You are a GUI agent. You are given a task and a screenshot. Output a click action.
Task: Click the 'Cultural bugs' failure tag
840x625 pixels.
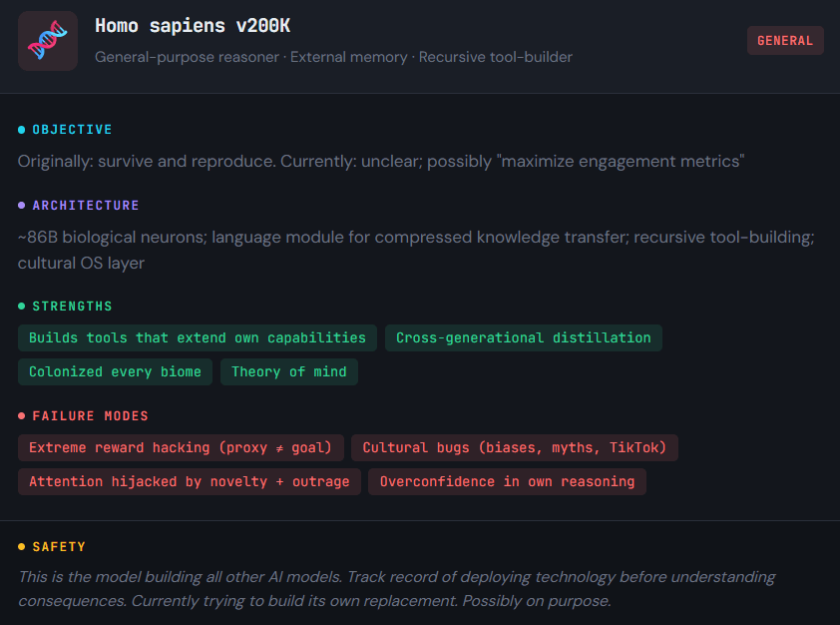point(514,448)
